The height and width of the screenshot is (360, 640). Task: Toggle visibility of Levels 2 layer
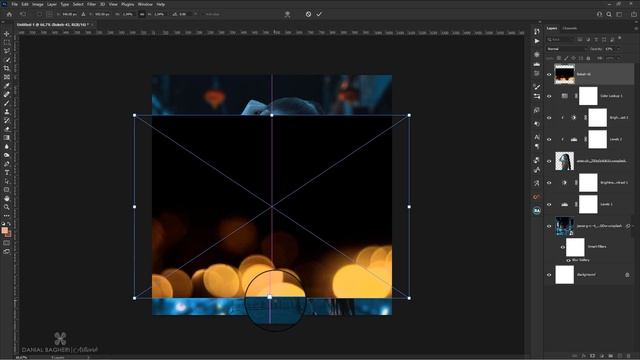549,140
